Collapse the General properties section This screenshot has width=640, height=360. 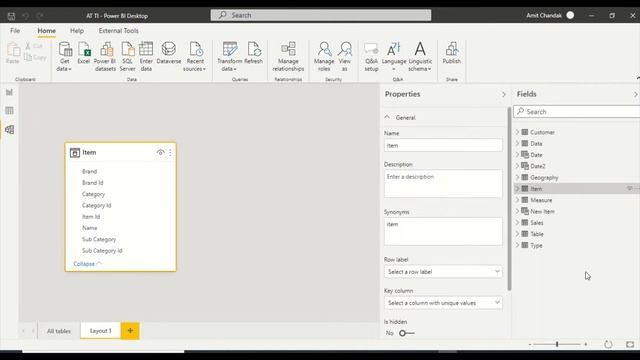pyautogui.click(x=387, y=118)
